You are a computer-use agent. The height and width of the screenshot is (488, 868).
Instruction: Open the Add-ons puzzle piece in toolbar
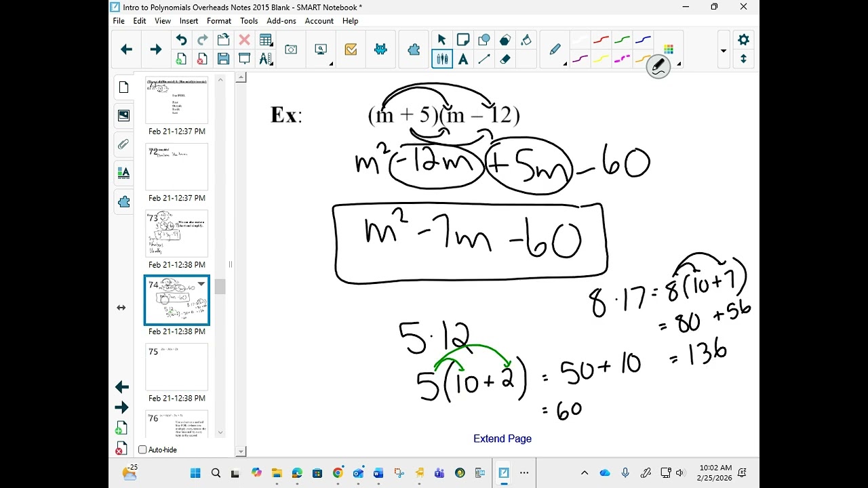tap(414, 49)
